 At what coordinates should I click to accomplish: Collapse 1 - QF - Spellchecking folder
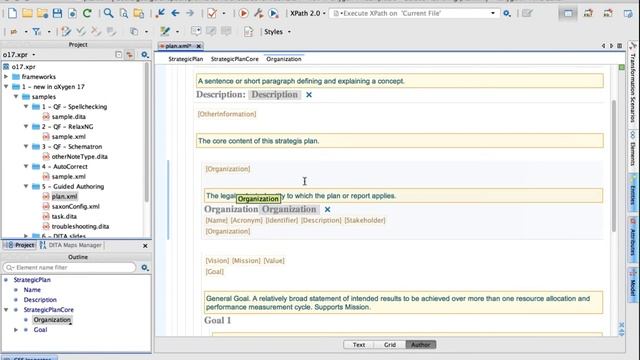point(26,107)
